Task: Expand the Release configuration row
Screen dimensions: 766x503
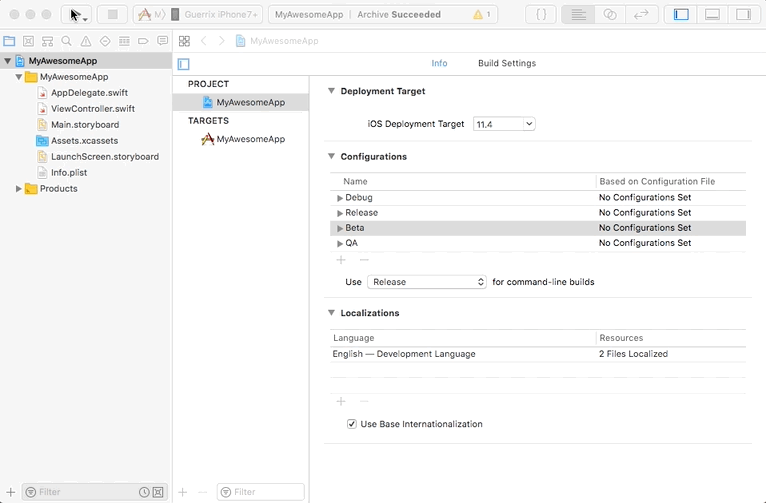Action: pyautogui.click(x=340, y=213)
